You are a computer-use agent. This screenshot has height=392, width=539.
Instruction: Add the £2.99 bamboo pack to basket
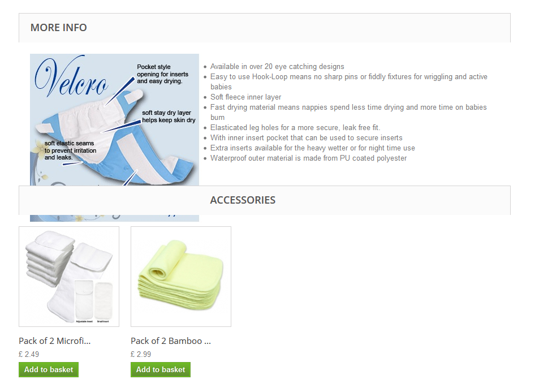pyautogui.click(x=161, y=369)
